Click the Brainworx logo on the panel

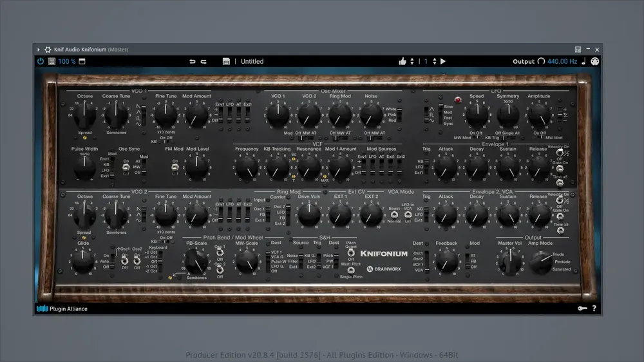tap(384, 269)
